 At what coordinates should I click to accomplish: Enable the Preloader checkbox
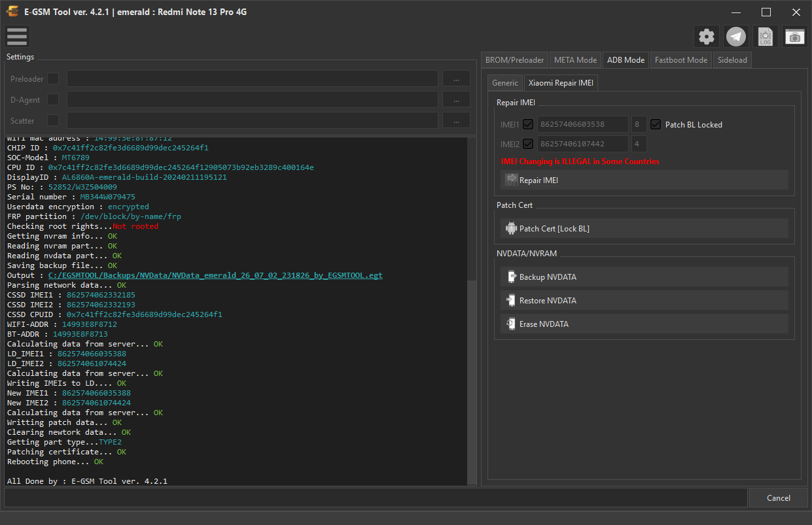click(x=53, y=78)
